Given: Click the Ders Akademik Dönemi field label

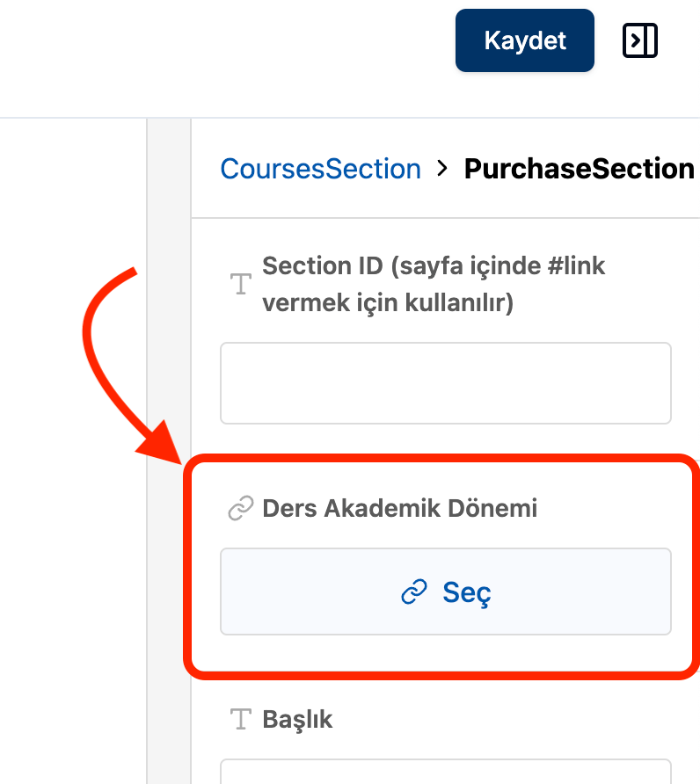Looking at the screenshot, I should point(400,508).
